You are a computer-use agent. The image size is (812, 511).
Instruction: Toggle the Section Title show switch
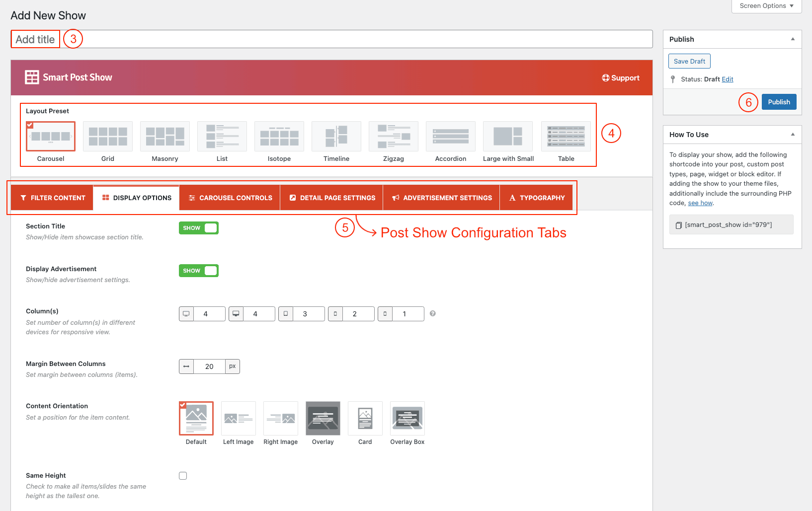199,228
